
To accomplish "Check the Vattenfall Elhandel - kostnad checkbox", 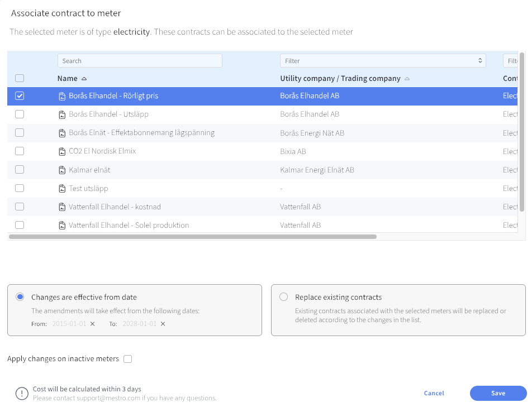I will click(x=20, y=207).
